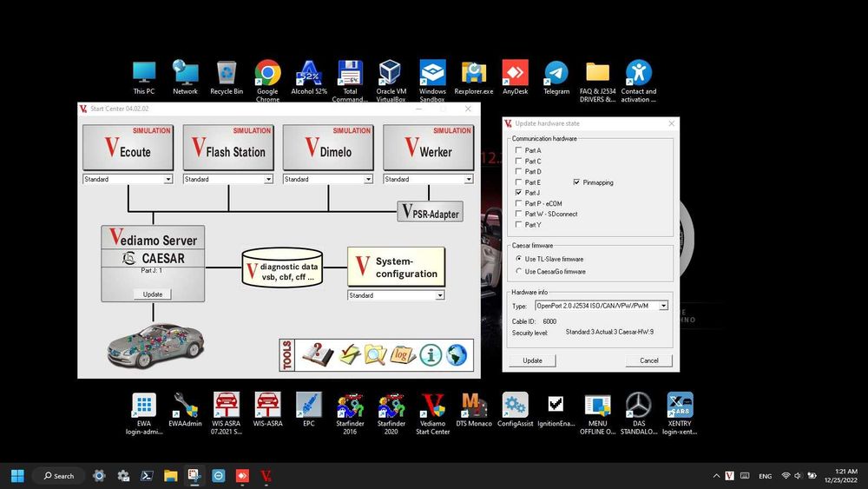Open Recycle Bin desktop icon
The height and width of the screenshot is (489, 868).
227,77
